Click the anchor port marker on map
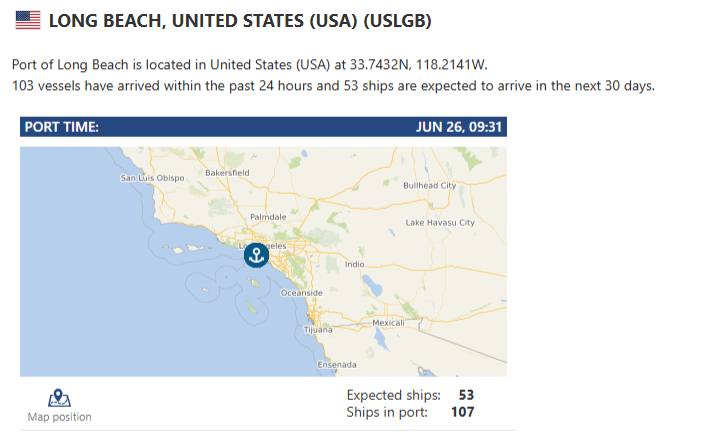This screenshot has height=439, width=717. tap(256, 255)
